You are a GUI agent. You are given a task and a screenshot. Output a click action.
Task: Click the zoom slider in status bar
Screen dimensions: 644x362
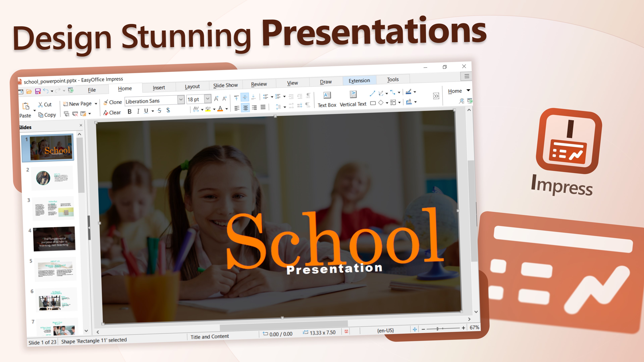(437, 329)
